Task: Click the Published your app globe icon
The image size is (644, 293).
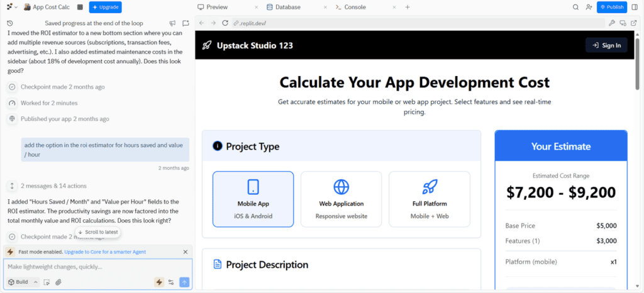Action: click(13, 119)
